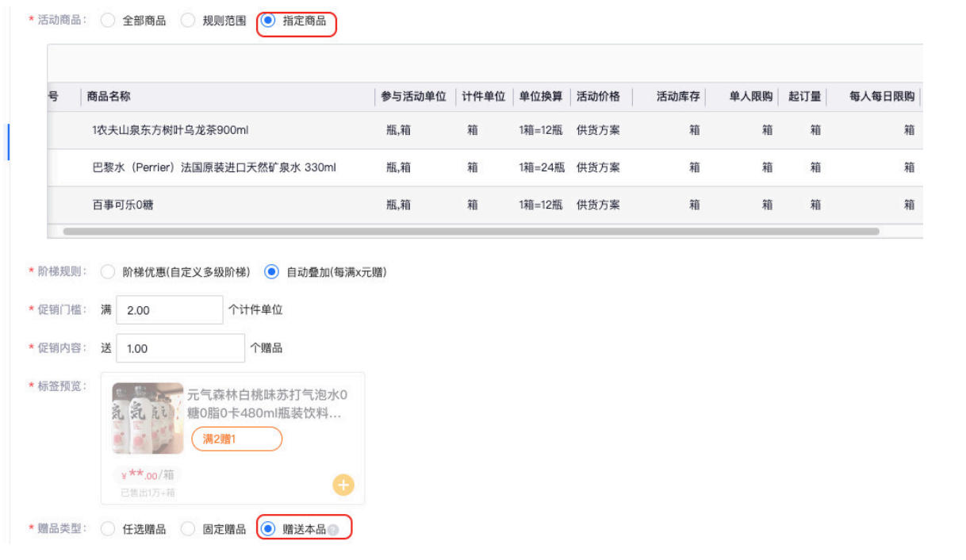Select the 全部商品 radio button

coord(109,21)
